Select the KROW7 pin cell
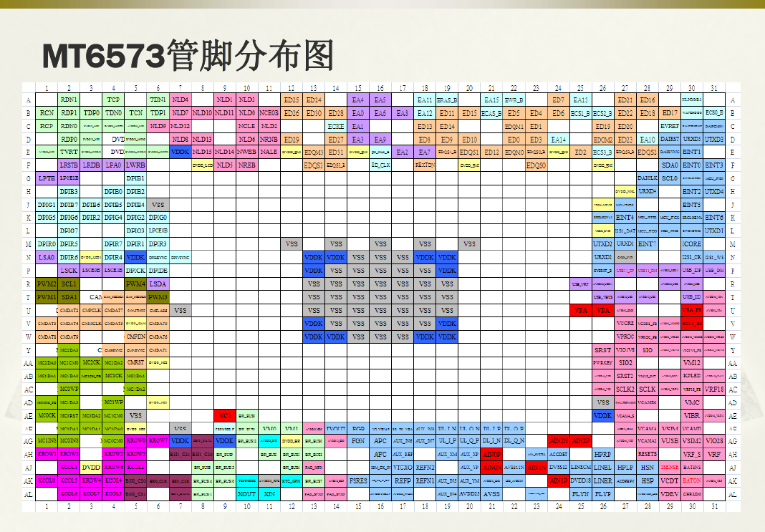The image size is (765, 532). [158, 440]
